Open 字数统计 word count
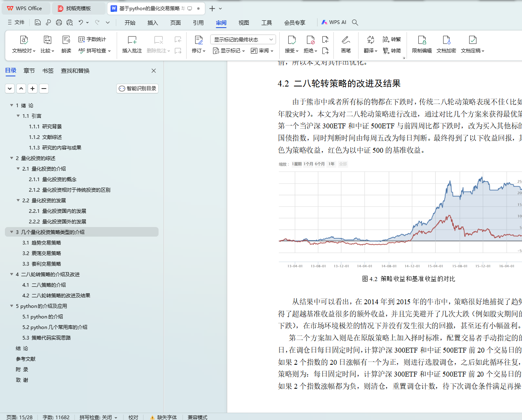 [x=92, y=39]
